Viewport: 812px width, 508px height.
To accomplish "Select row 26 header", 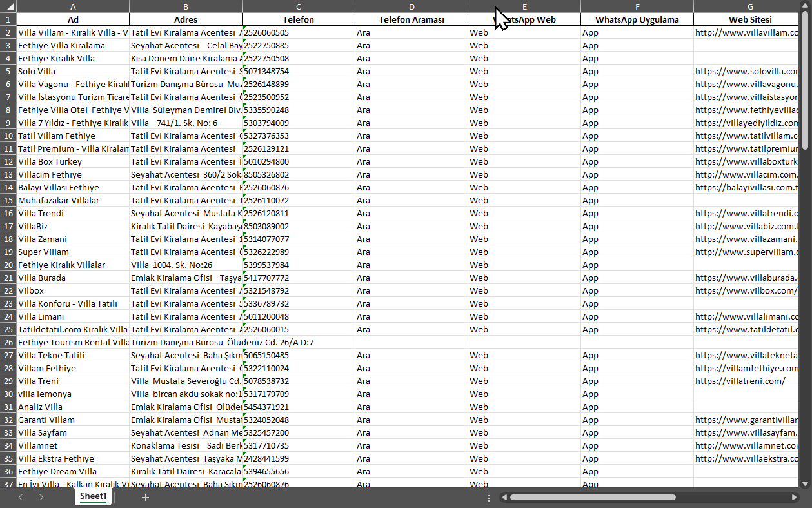I will (x=8, y=342).
